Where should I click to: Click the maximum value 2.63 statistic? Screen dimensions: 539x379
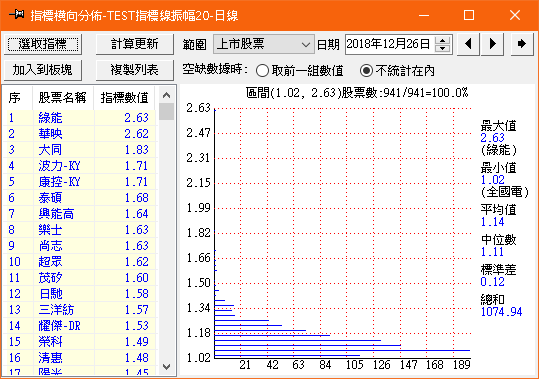click(492, 138)
